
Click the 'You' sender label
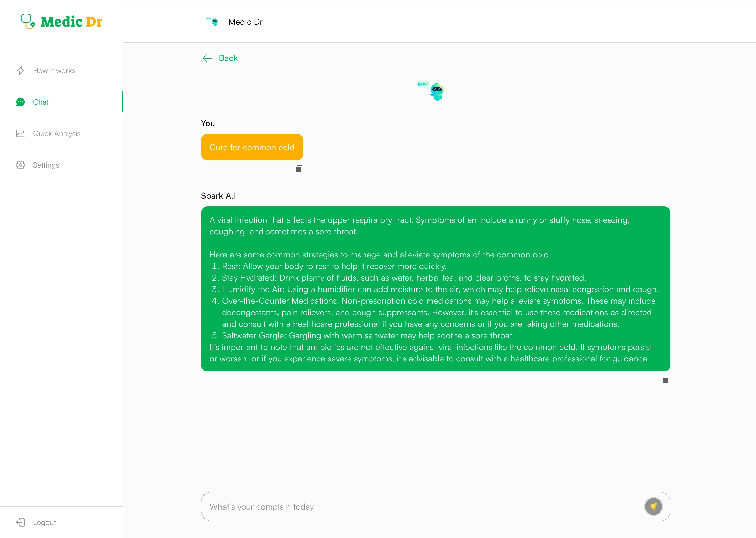pos(208,123)
